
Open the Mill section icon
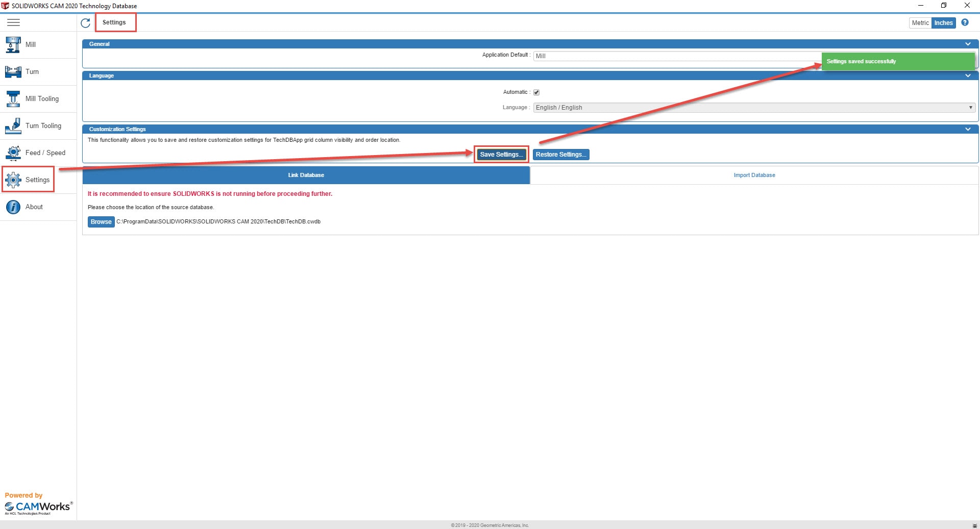tap(13, 45)
